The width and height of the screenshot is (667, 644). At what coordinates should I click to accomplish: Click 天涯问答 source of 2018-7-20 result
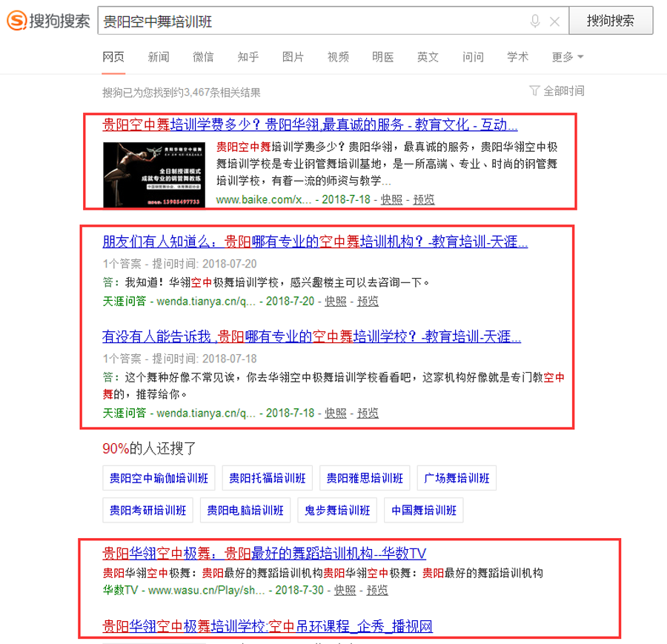pyautogui.click(x=125, y=302)
